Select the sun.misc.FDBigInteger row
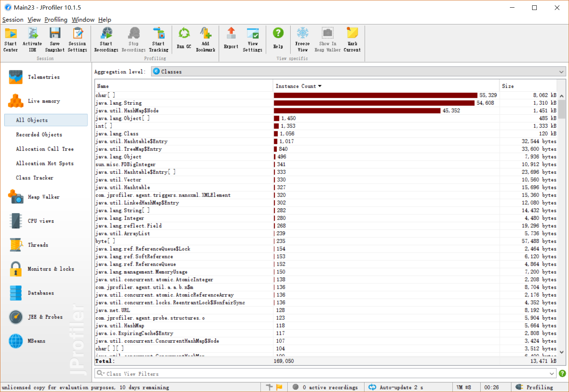 tap(326, 164)
